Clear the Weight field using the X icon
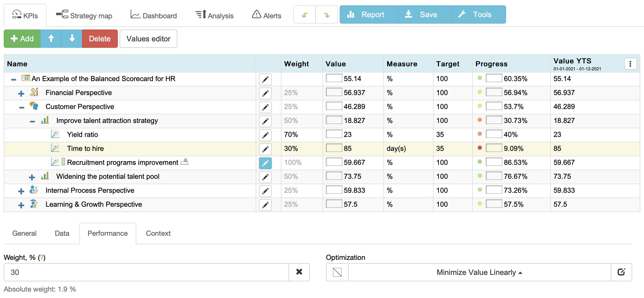The image size is (644, 298). tap(299, 272)
